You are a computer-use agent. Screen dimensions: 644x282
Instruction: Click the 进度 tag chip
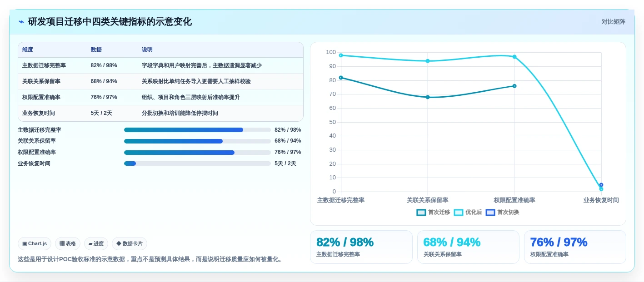click(96, 244)
